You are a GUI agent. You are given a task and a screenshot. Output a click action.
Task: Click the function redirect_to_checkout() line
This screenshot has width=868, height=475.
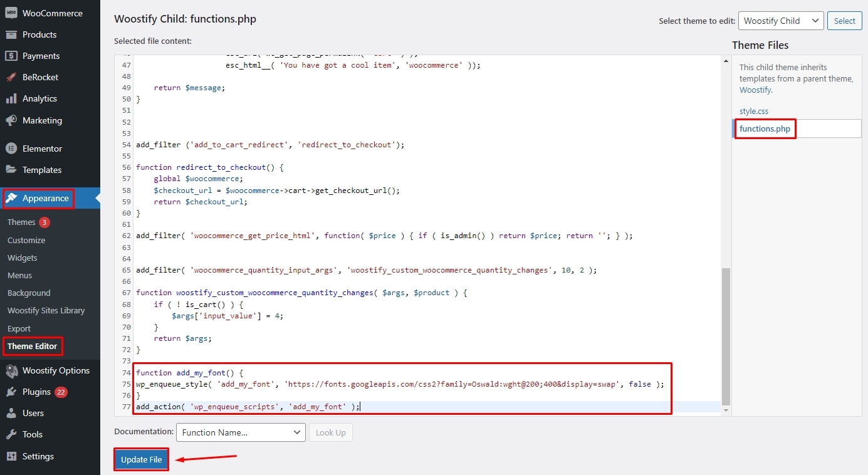pos(210,167)
